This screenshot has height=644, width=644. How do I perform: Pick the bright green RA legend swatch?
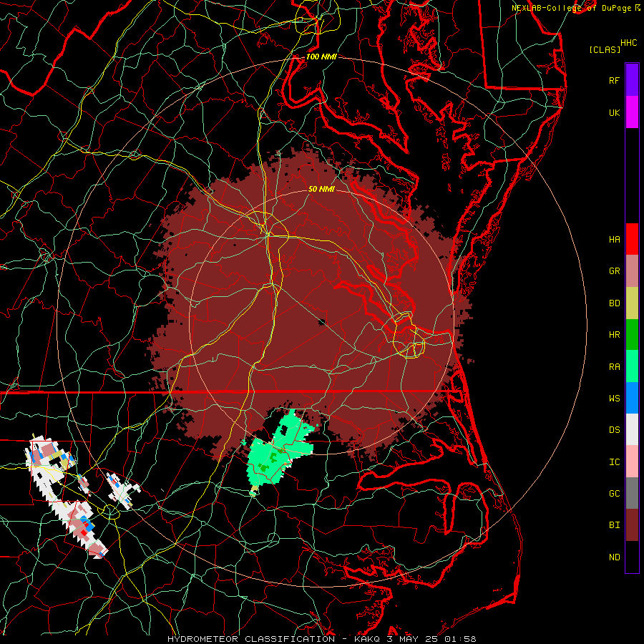pos(632,366)
